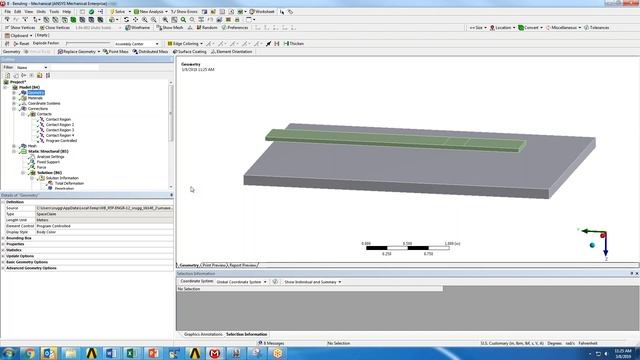
Task: Click the Point Mass button
Action: [x=116, y=52]
